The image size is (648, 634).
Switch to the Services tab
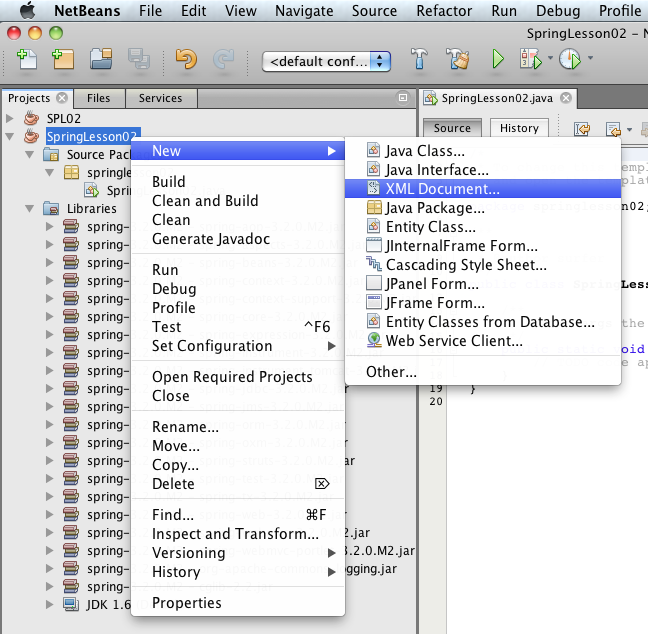[160, 98]
